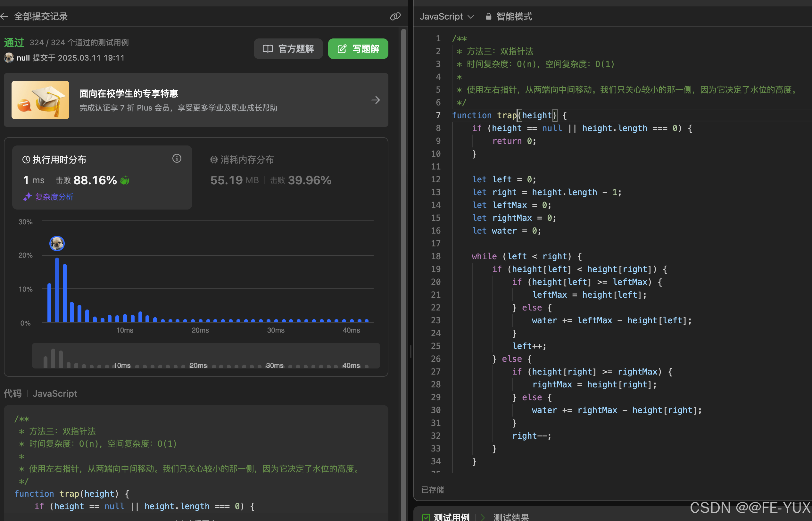
Task: Click the student discount promo thumbnail
Action: pyautogui.click(x=40, y=100)
